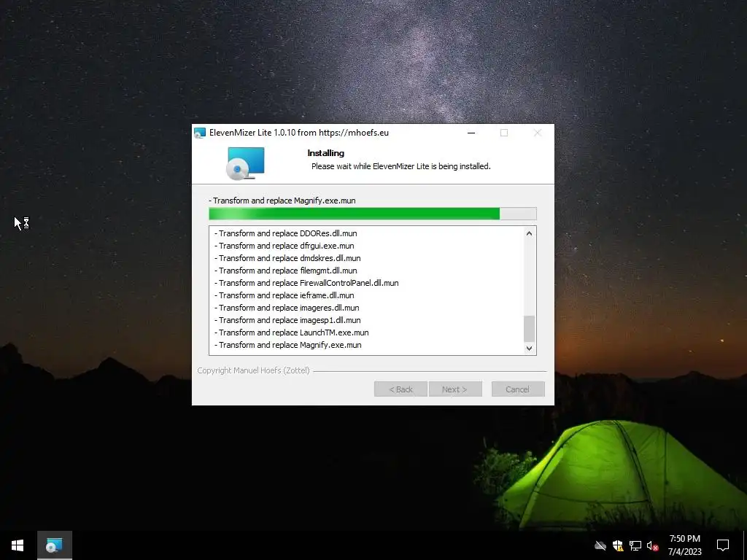Click the ElevenMizer title bar icon
Screen dimensions: 747x560
[200, 133]
